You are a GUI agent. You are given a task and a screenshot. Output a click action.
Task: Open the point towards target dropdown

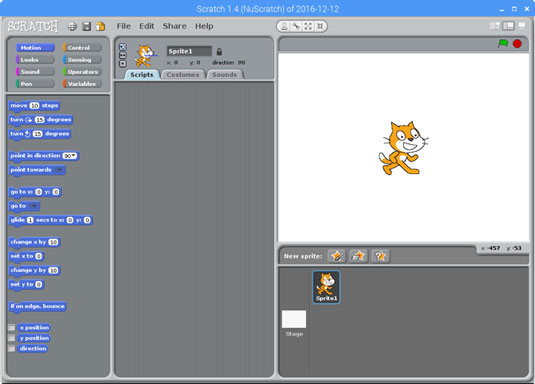coord(59,170)
